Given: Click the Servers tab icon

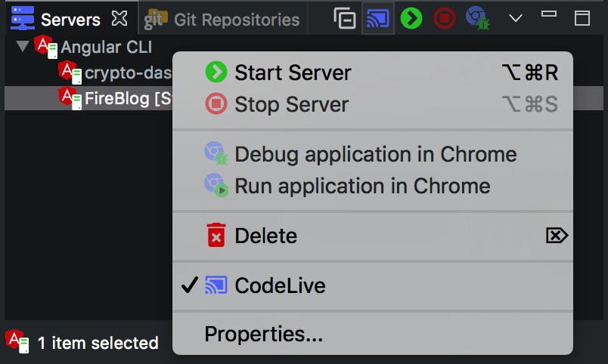Looking at the screenshot, I should coord(23,18).
